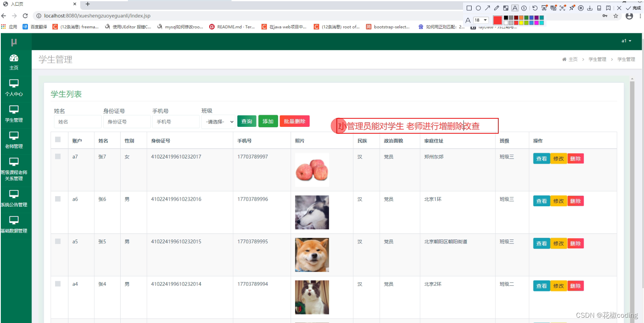Pick the black color swatch
The image size is (644, 323).
pos(506,18)
